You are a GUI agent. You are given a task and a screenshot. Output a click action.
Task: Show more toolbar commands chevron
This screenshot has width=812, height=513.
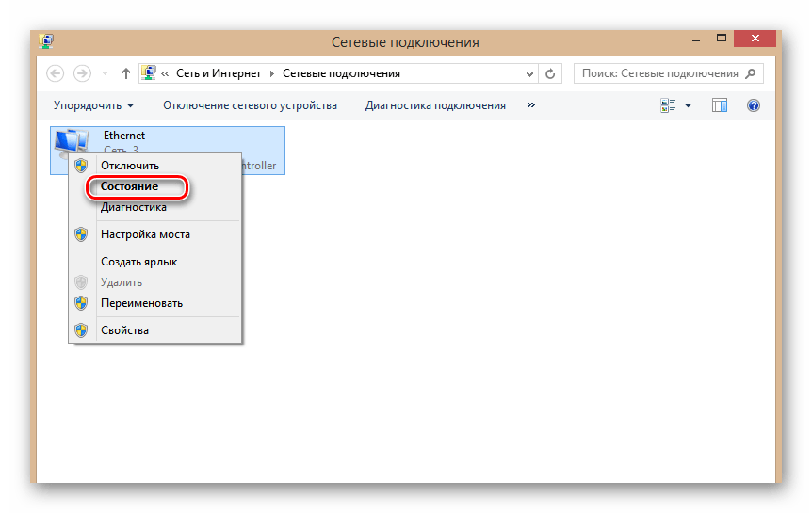tap(531, 105)
